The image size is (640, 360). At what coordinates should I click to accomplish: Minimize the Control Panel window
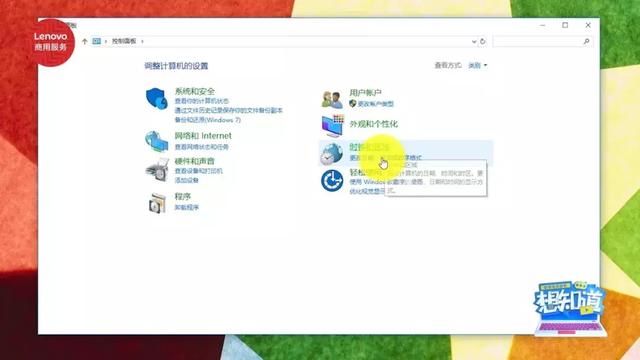pyautogui.click(x=542, y=25)
